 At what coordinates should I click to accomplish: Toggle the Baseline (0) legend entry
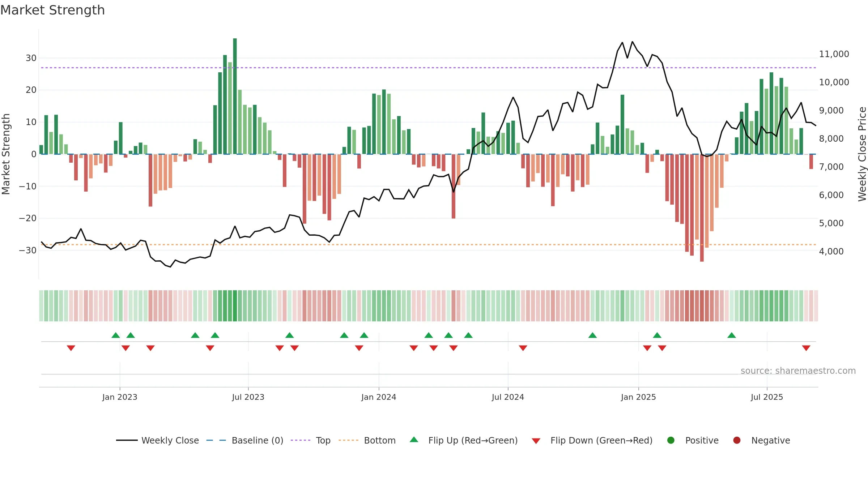tap(244, 440)
